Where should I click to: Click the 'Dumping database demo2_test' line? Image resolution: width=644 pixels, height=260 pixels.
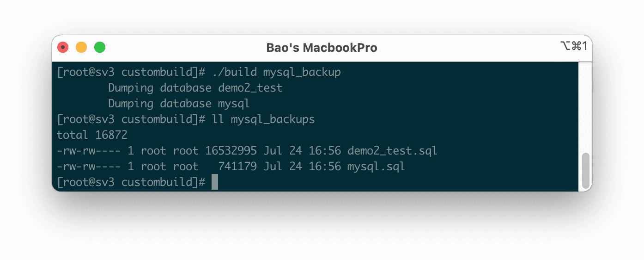[195, 88]
